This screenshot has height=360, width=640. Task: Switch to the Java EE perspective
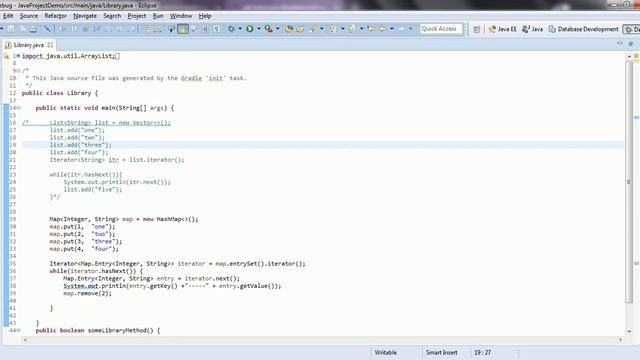click(502, 29)
